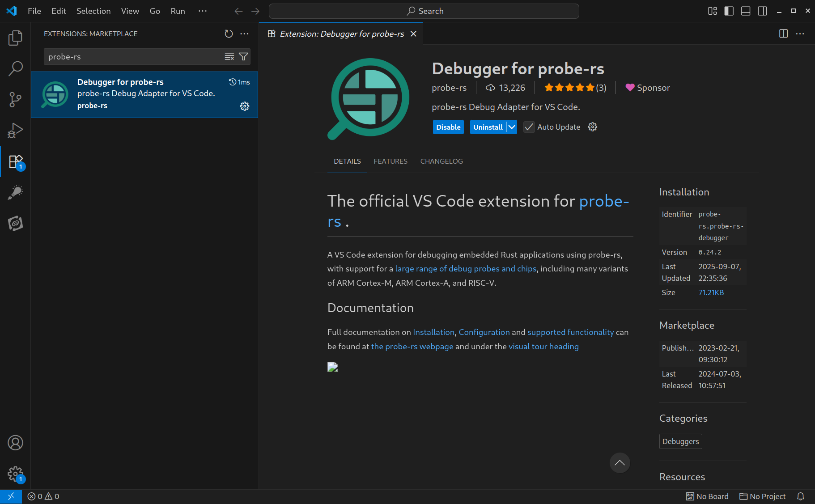This screenshot has width=815, height=504.
Task: Click the Search icon in activity bar
Action: (15, 69)
